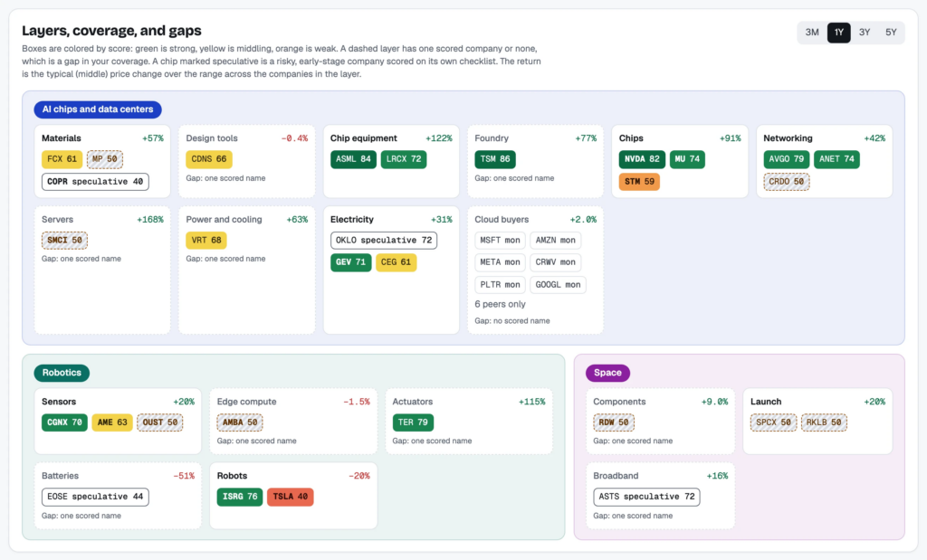Open the GEV 71 chip
Screen dimensions: 927x560
click(350, 262)
